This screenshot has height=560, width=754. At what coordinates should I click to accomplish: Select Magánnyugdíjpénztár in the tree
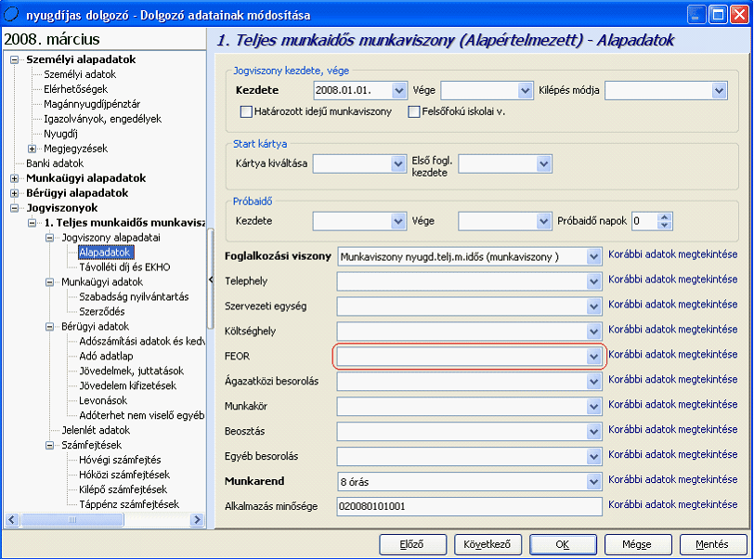[92, 104]
